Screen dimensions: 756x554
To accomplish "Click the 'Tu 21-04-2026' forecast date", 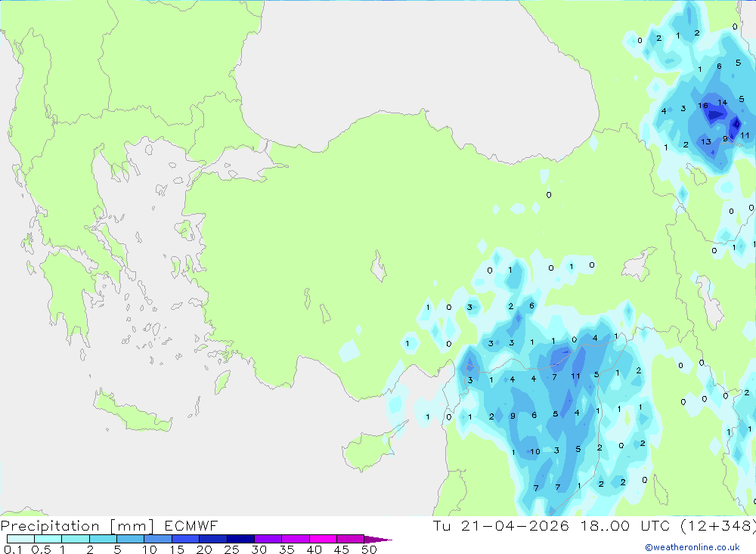I will (x=500, y=525).
